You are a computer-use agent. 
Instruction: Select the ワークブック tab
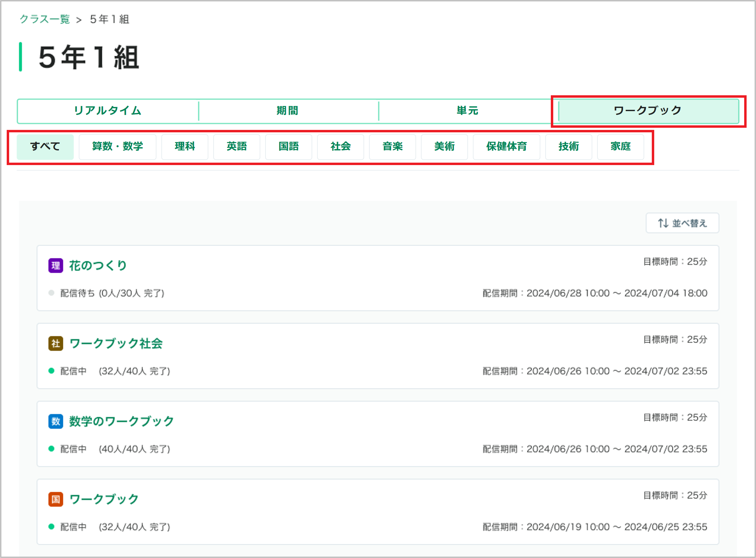[648, 111]
